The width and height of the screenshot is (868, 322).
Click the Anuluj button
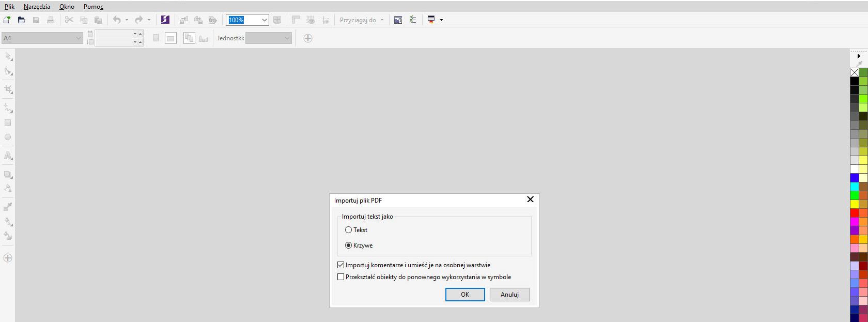pyautogui.click(x=509, y=295)
